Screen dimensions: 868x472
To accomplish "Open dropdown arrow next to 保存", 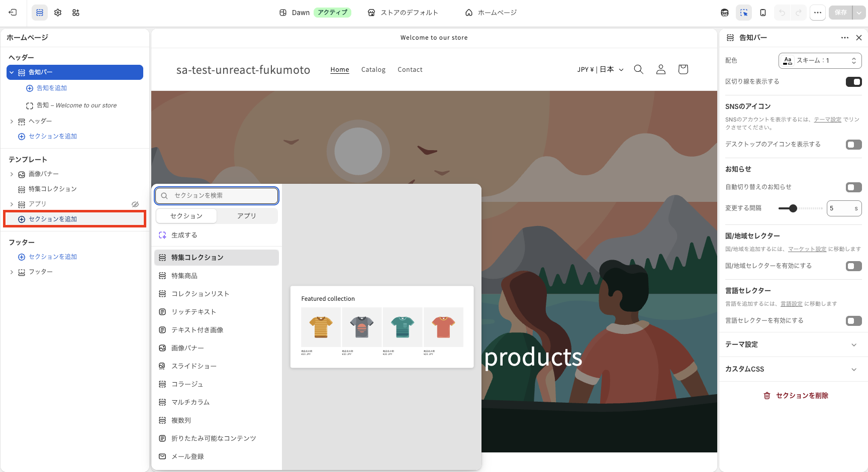I will (859, 13).
